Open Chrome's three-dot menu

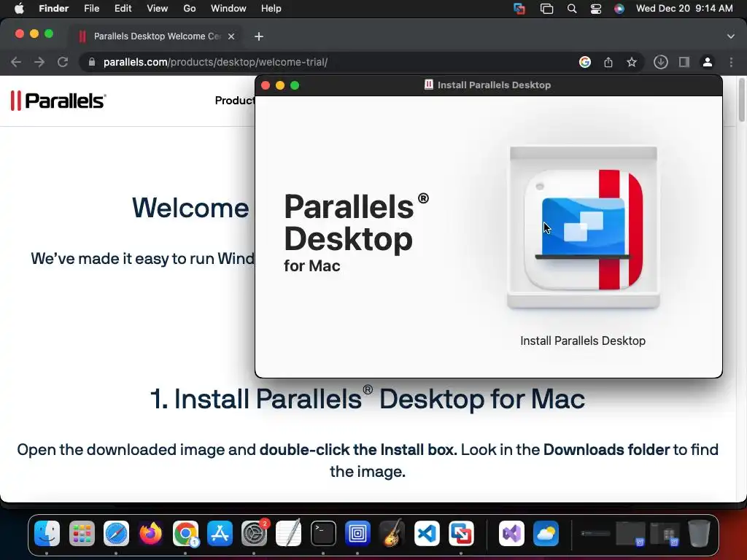731,62
